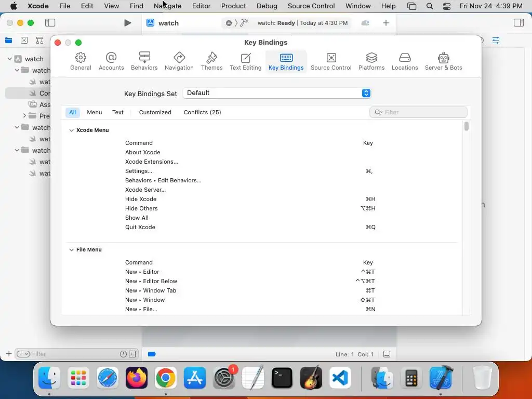Open the Text Editing settings pane

pyautogui.click(x=246, y=61)
